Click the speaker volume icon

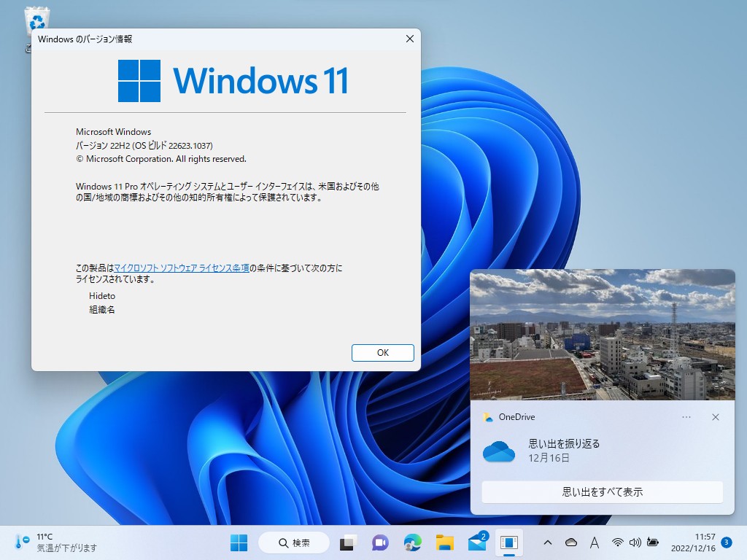click(633, 542)
